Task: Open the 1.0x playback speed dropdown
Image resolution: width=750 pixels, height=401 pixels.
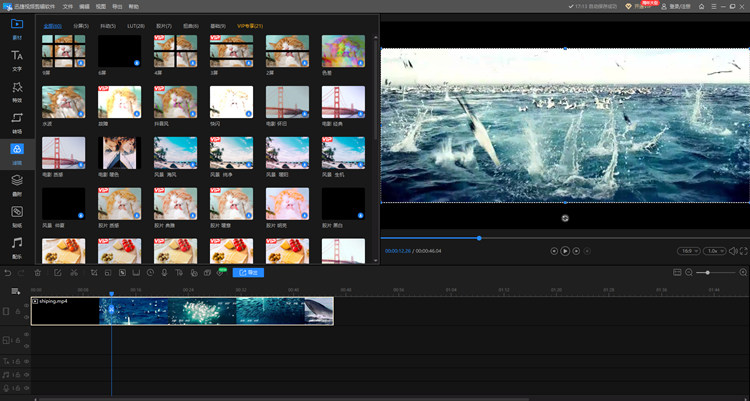Action: pyautogui.click(x=714, y=251)
